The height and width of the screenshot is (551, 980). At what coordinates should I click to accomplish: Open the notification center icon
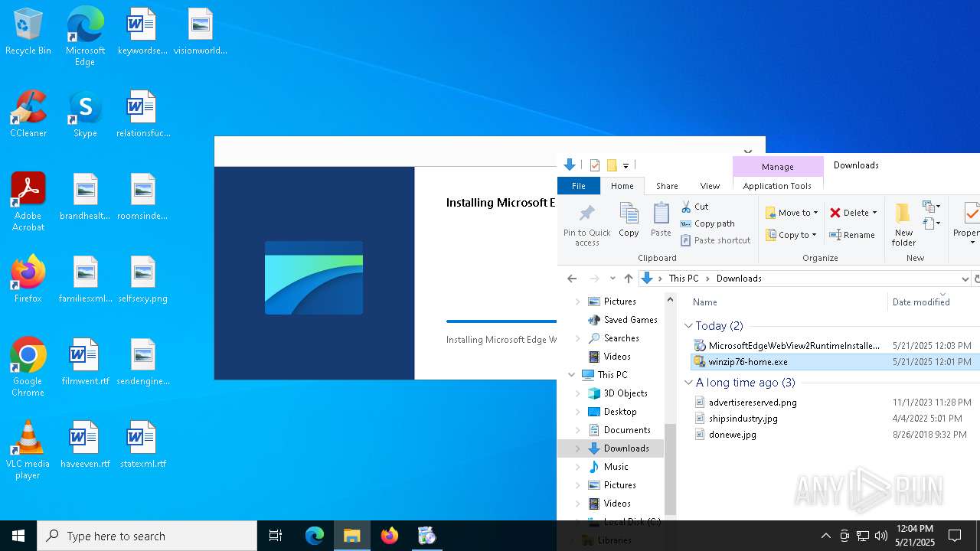pos(955,536)
